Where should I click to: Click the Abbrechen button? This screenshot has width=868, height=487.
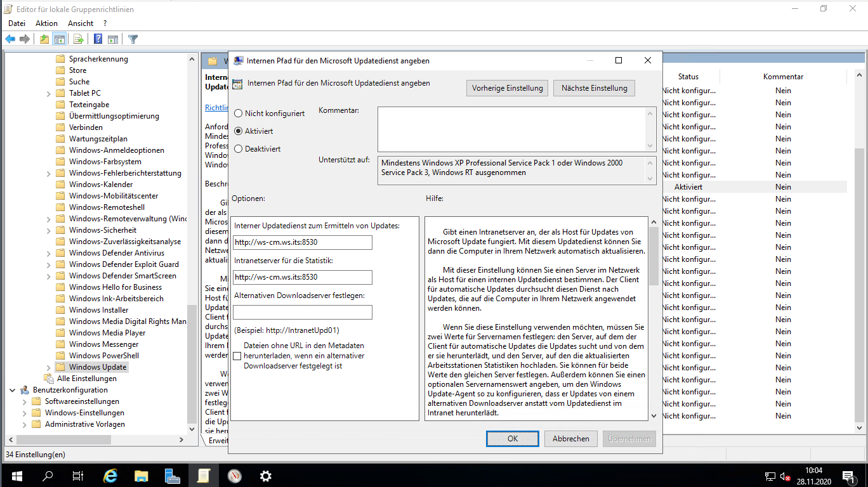tap(570, 438)
